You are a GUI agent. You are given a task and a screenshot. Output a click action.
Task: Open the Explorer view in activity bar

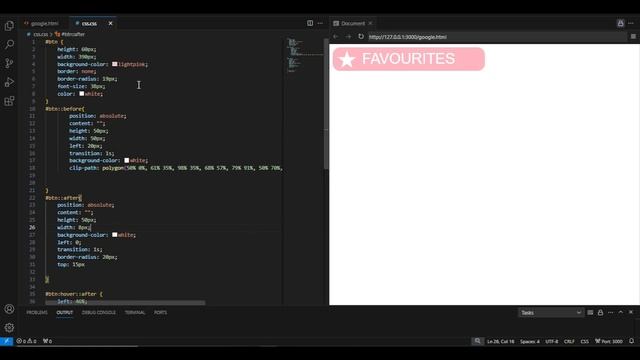click(9, 26)
